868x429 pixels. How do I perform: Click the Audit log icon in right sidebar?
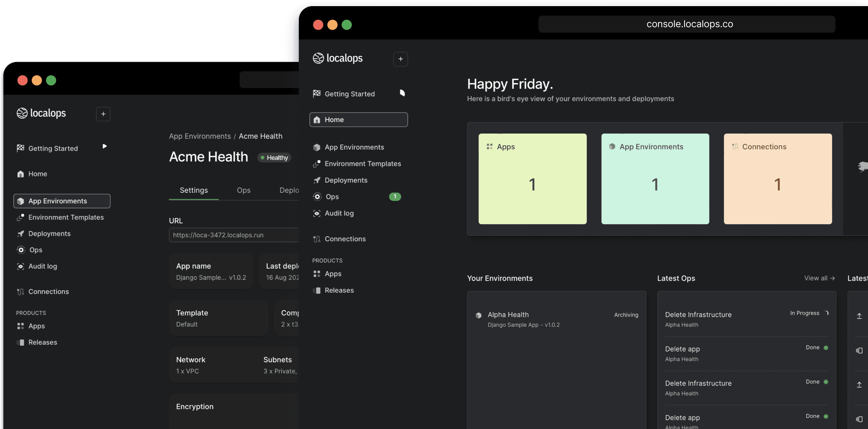pos(317,213)
